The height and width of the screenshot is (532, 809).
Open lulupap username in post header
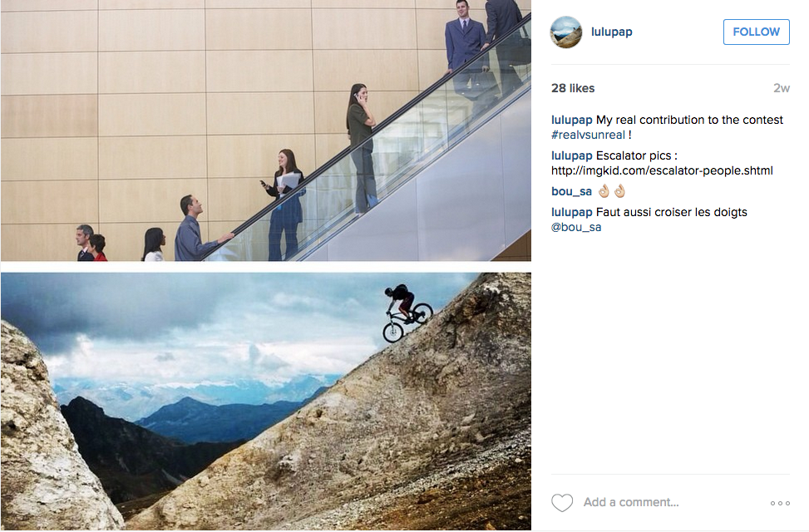coord(611,32)
